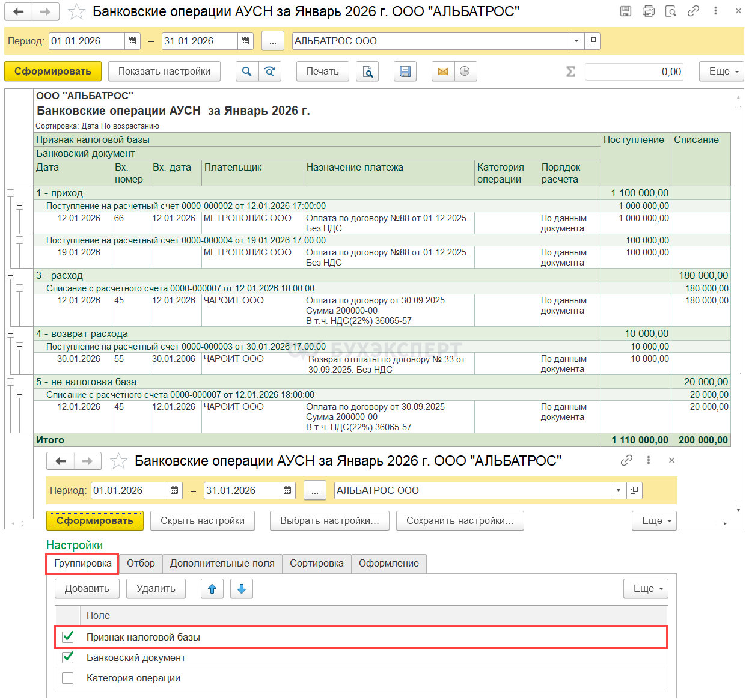This screenshot has height=700, width=746.
Task: Move field up with blue up arrow
Action: point(212,589)
